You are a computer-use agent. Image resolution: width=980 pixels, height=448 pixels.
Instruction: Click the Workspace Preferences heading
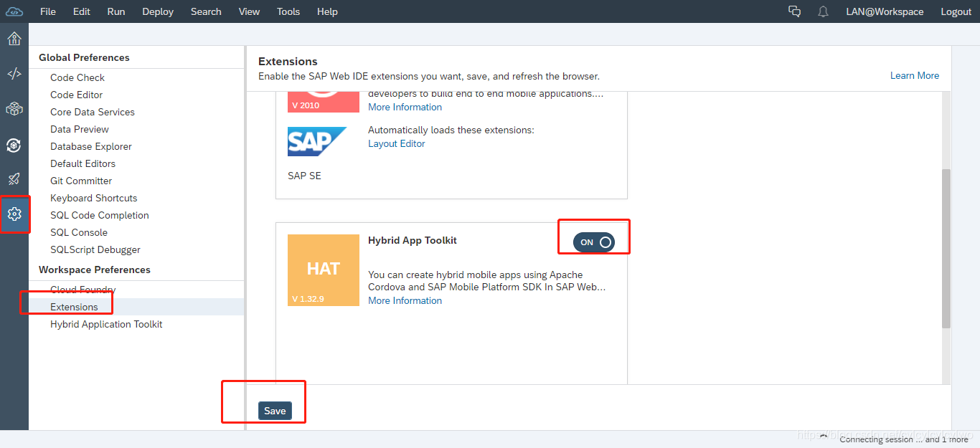pos(95,270)
